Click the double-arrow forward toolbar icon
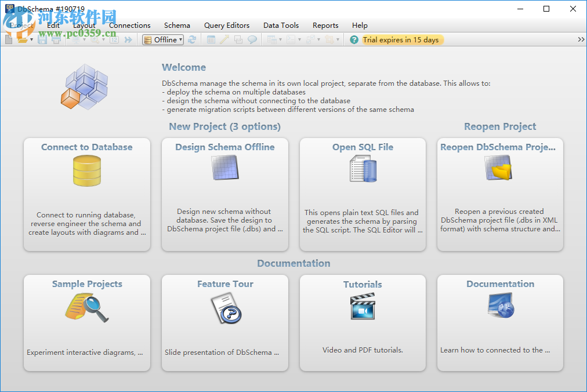Viewport: 587px width, 392px height. click(128, 39)
